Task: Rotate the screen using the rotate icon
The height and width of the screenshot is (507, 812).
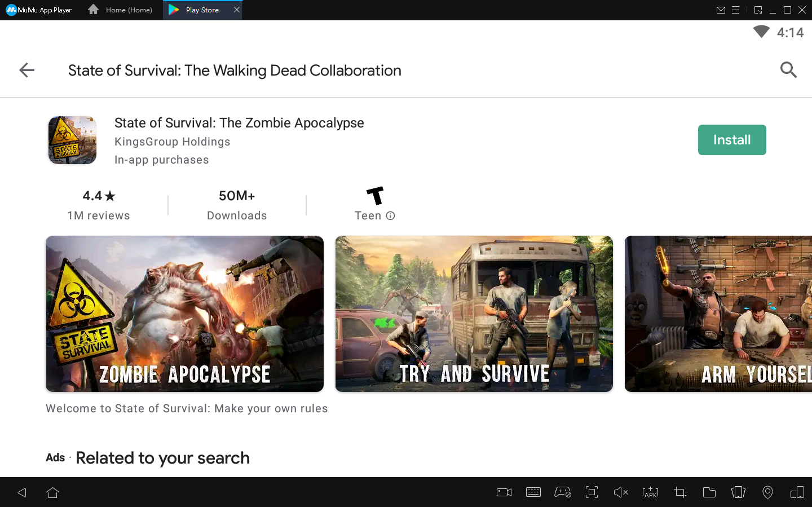Action: pyautogui.click(x=738, y=492)
